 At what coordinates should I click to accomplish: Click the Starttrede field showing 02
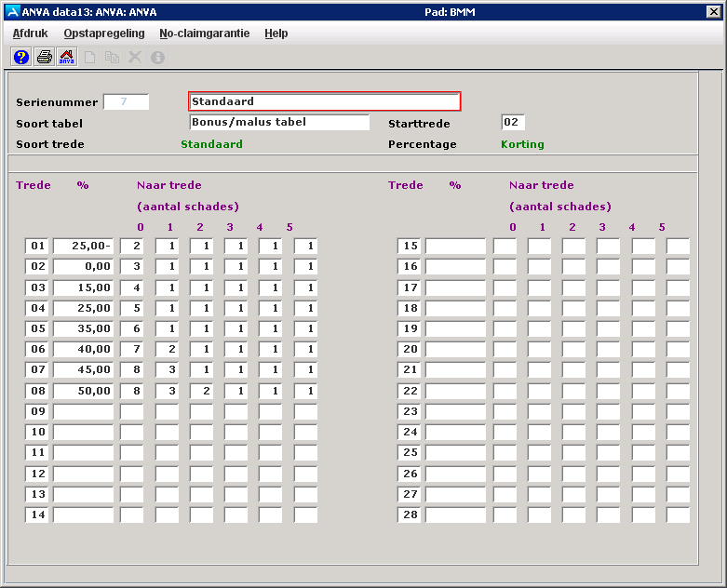point(513,123)
